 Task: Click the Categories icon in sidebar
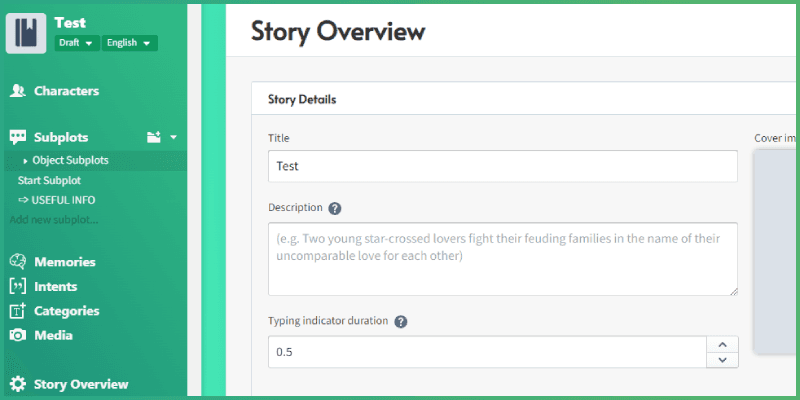tap(17, 311)
